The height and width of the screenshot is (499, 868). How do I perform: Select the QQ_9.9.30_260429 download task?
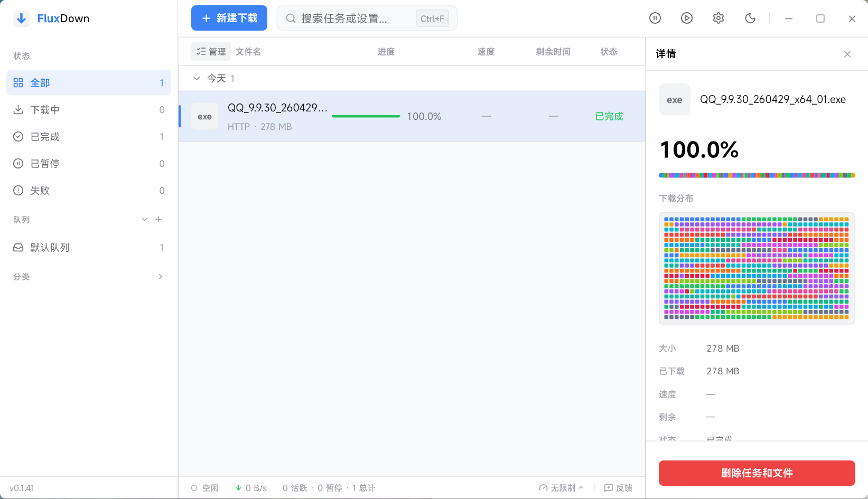[x=412, y=116]
